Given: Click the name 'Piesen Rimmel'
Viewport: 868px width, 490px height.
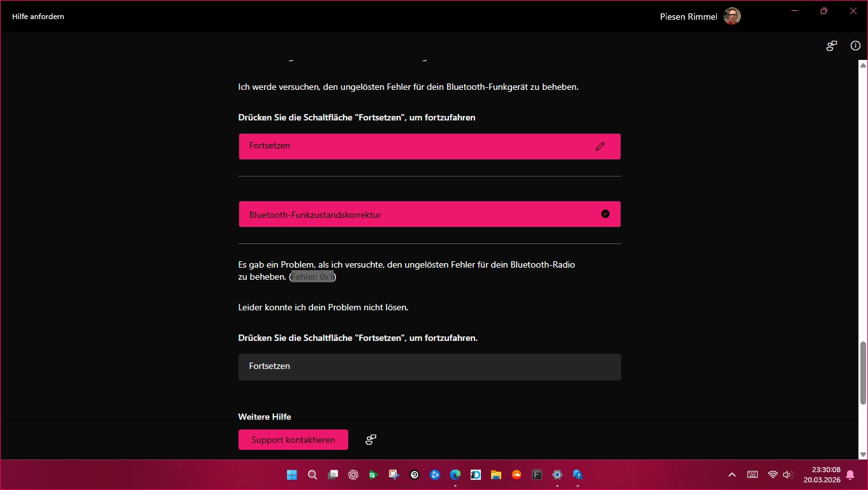Looking at the screenshot, I should click(x=689, y=17).
